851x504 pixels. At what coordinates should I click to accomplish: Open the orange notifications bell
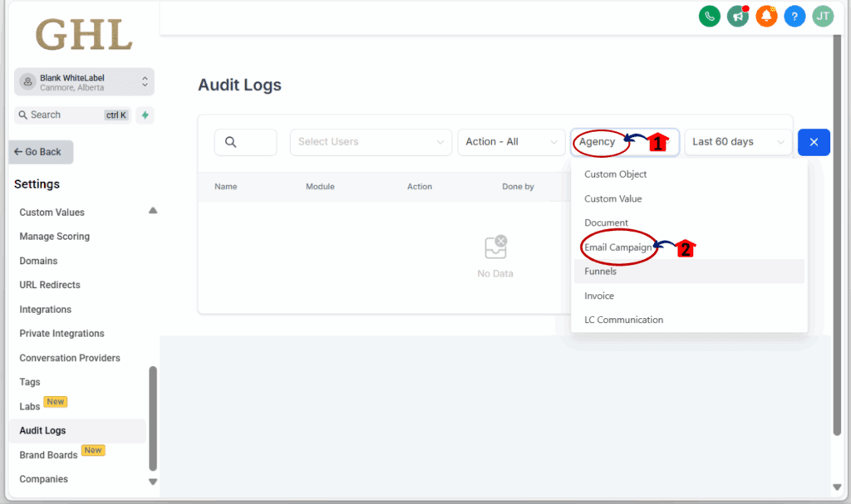click(766, 16)
